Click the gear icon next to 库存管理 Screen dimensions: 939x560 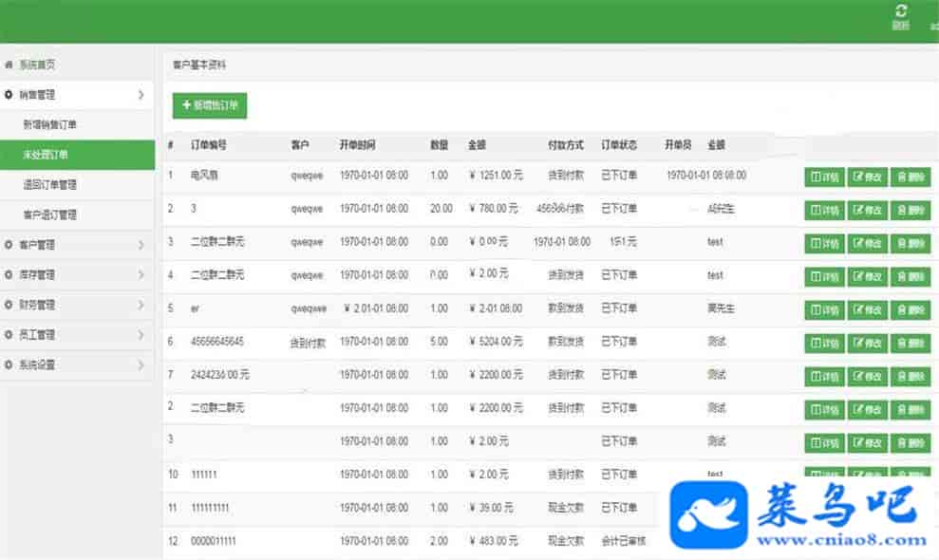coord(9,275)
